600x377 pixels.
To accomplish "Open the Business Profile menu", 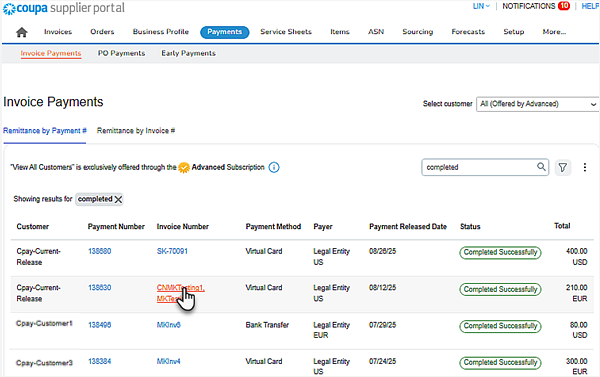I will click(161, 32).
